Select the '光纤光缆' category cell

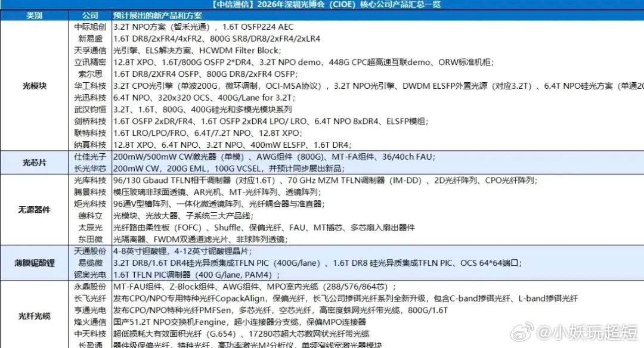click(34, 316)
